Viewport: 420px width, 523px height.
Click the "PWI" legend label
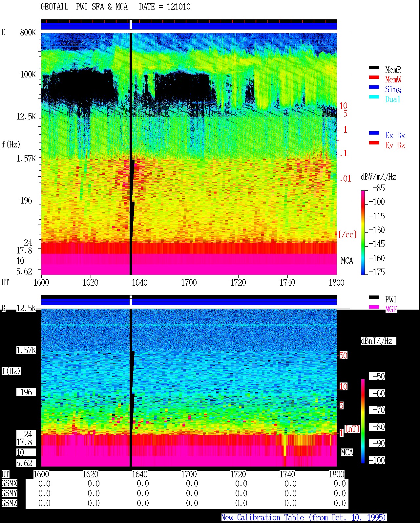click(x=391, y=299)
